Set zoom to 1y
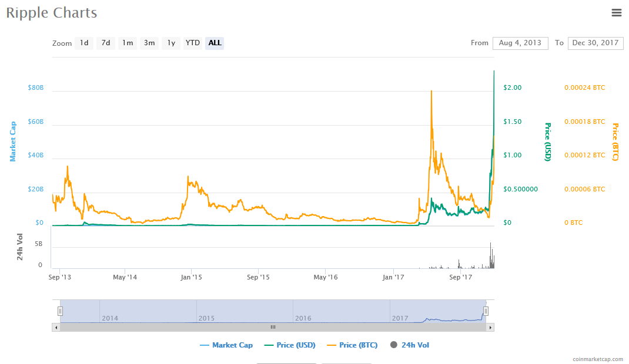 click(x=171, y=43)
